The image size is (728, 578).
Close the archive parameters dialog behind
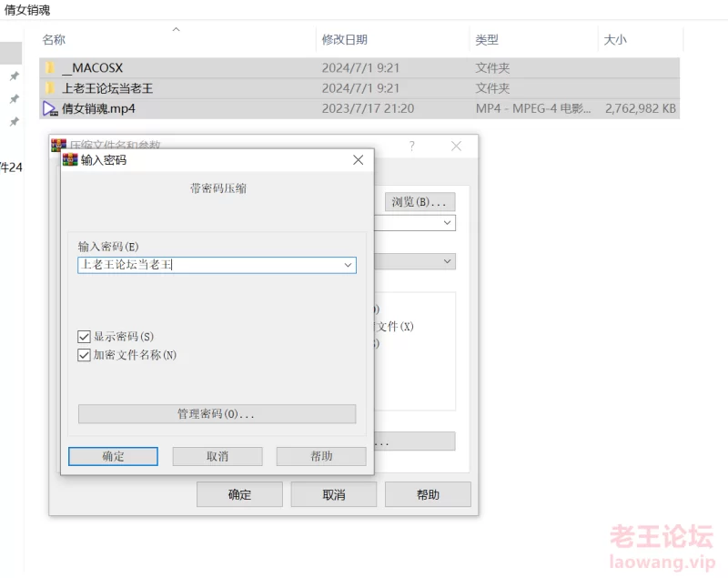tap(457, 147)
